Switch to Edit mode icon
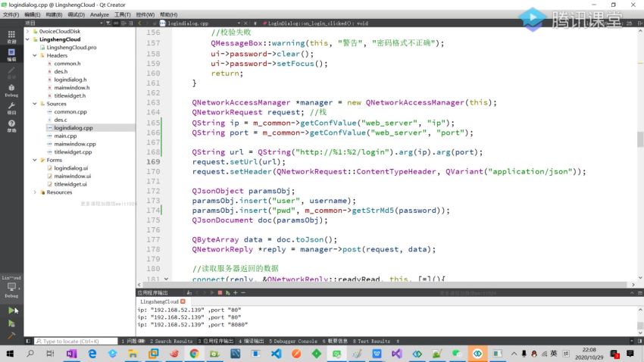The width and height of the screenshot is (644, 362). click(11, 55)
